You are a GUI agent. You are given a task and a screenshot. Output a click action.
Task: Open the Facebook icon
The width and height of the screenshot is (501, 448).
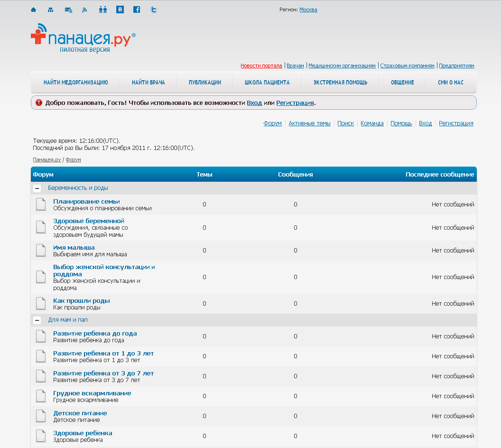(x=137, y=9)
